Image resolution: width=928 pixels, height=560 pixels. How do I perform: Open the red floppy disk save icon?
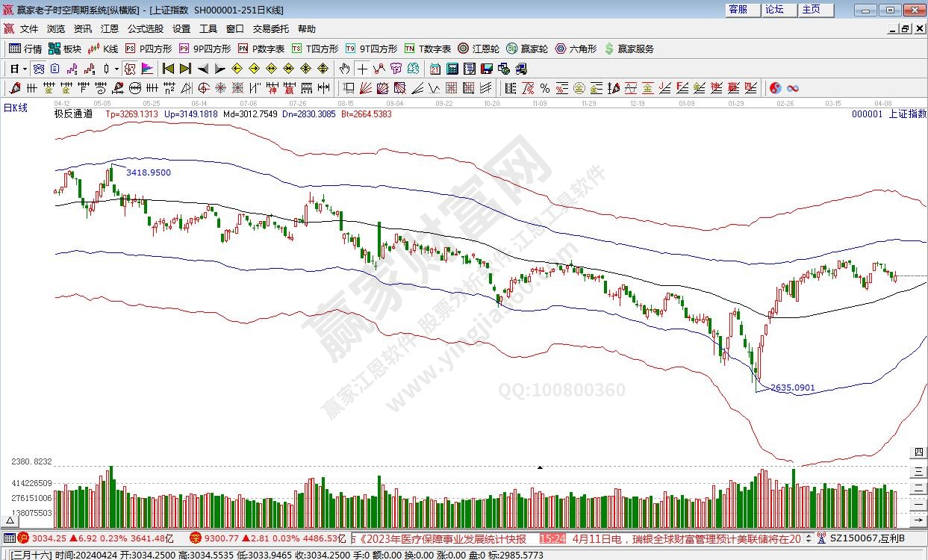click(487, 69)
